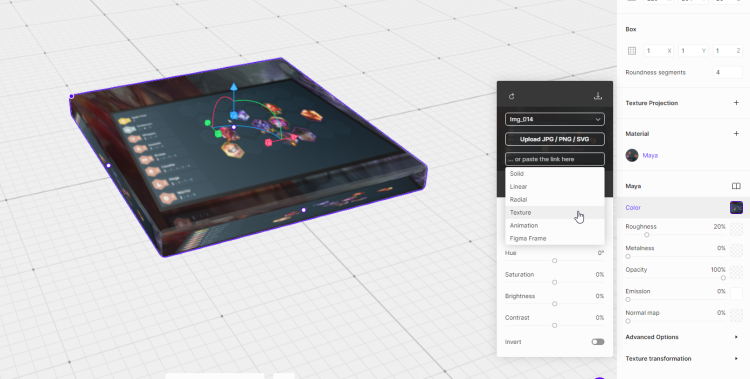Image resolution: width=750 pixels, height=379 pixels.
Task: Select the Maya material thumbnail
Action: coord(632,156)
